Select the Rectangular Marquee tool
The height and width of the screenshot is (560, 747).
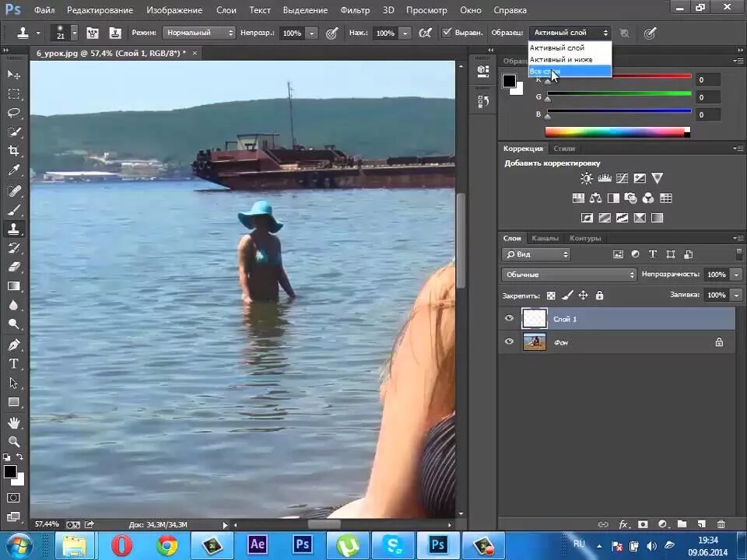tap(13, 94)
